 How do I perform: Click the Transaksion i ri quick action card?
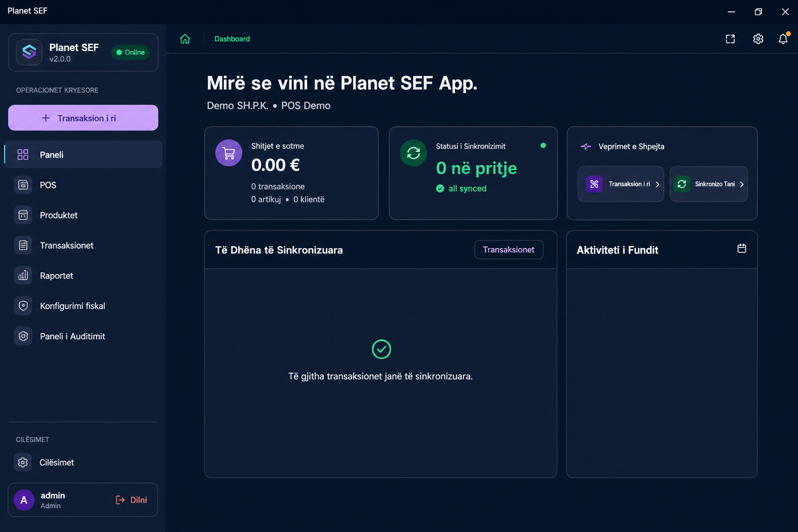(621, 184)
